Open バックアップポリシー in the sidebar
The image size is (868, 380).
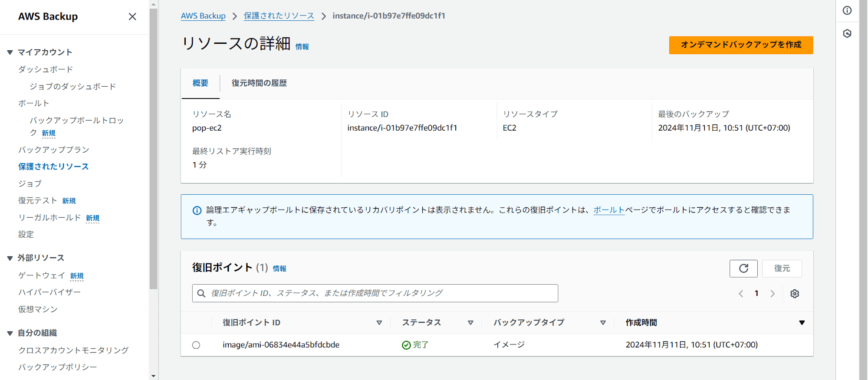point(58,367)
